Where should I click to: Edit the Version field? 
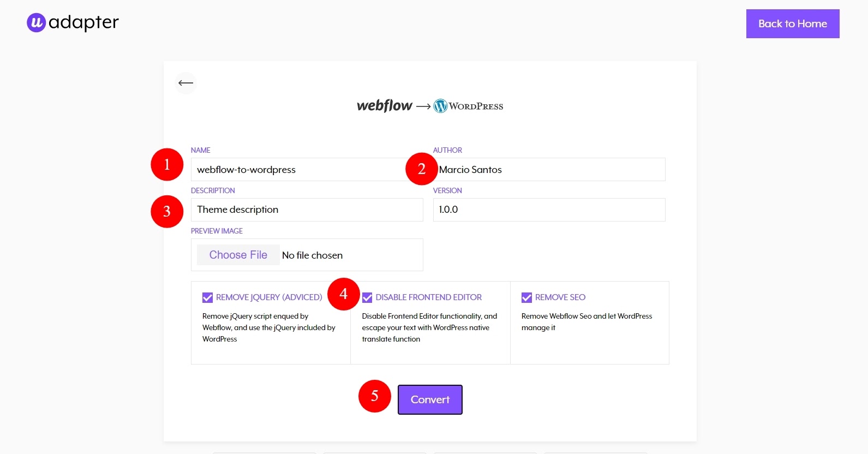[549, 210]
